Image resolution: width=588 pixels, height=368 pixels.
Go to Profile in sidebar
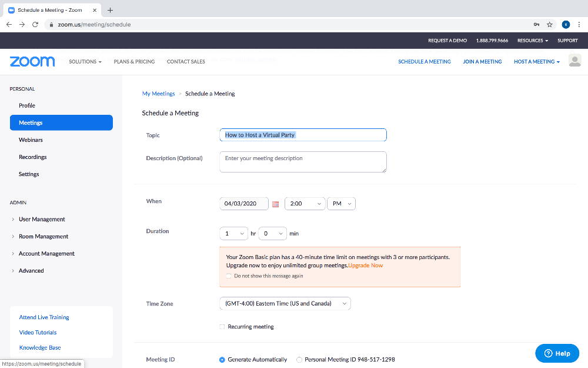click(27, 105)
